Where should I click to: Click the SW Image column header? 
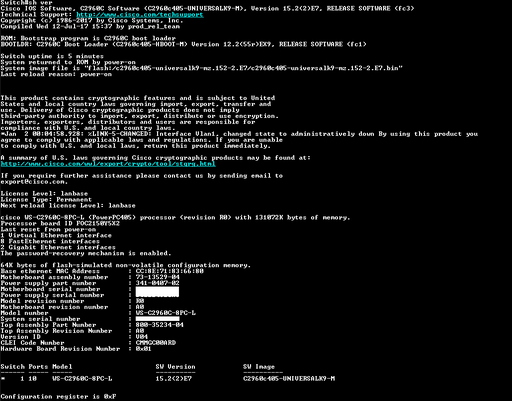(259, 367)
